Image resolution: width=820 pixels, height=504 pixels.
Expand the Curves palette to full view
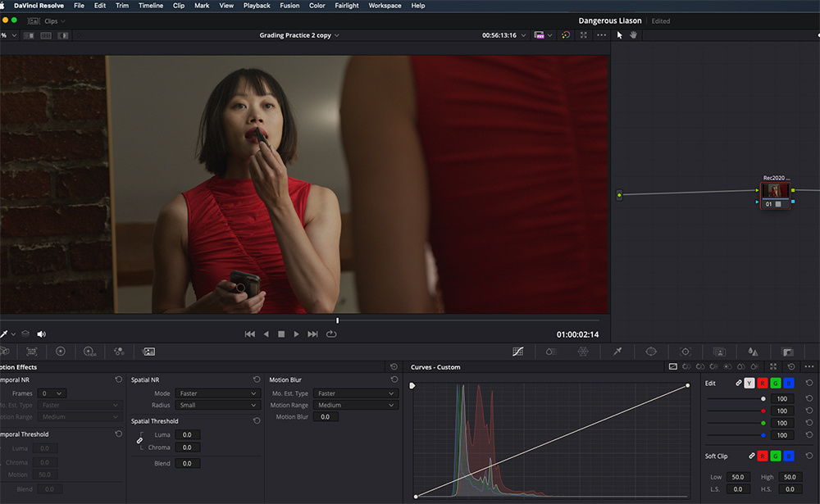[773, 367]
